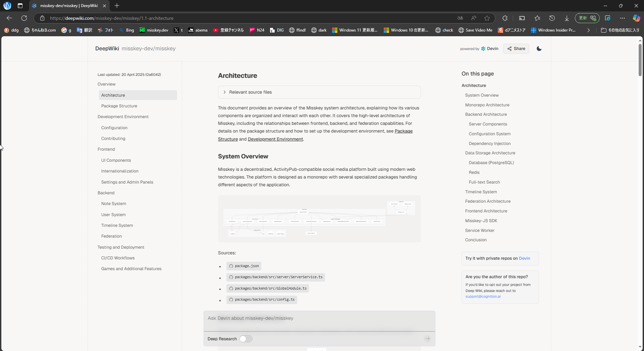Open the favorites list icon

click(x=537, y=18)
